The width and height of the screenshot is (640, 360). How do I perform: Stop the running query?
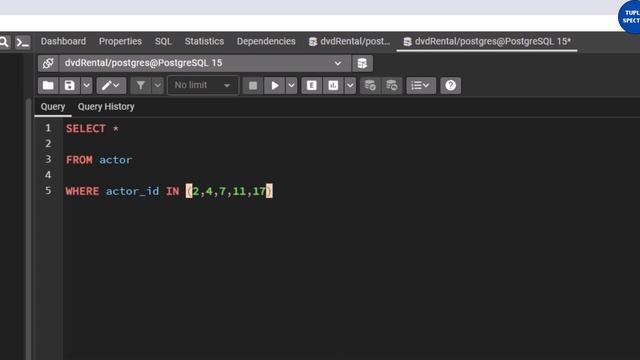click(x=253, y=85)
